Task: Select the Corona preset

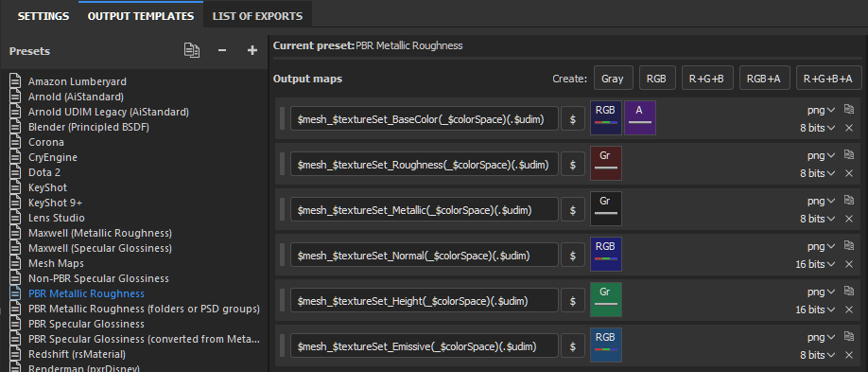Action: (46, 142)
